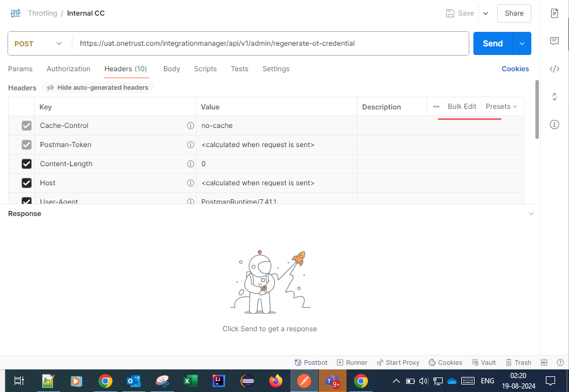Image resolution: width=569 pixels, height=392 pixels.
Task: Open the Presets dropdown
Action: 501,107
